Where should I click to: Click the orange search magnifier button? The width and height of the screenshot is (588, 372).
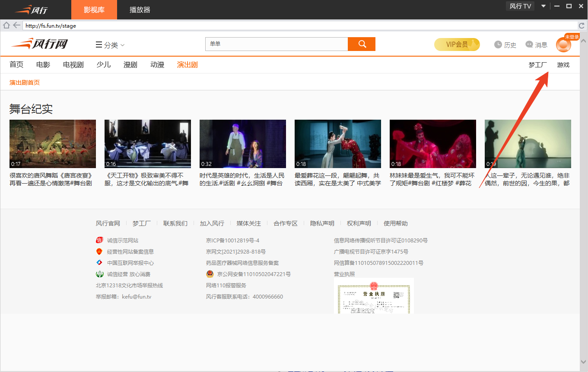pos(362,44)
